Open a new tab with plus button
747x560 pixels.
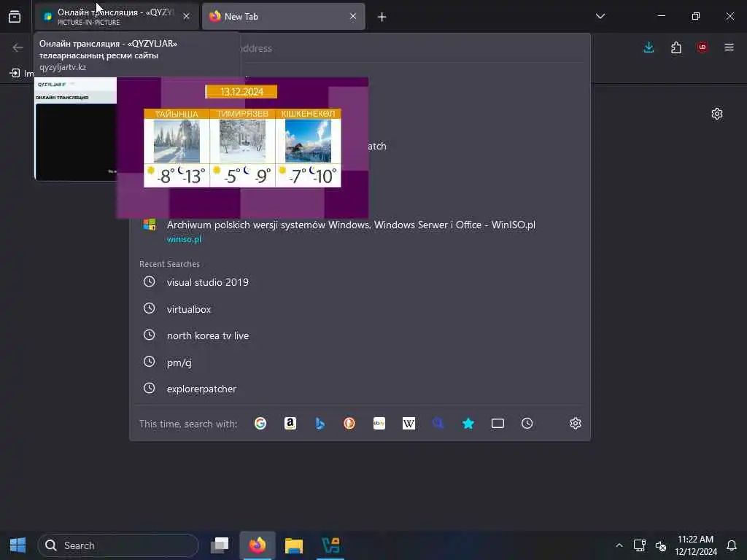pos(382,17)
